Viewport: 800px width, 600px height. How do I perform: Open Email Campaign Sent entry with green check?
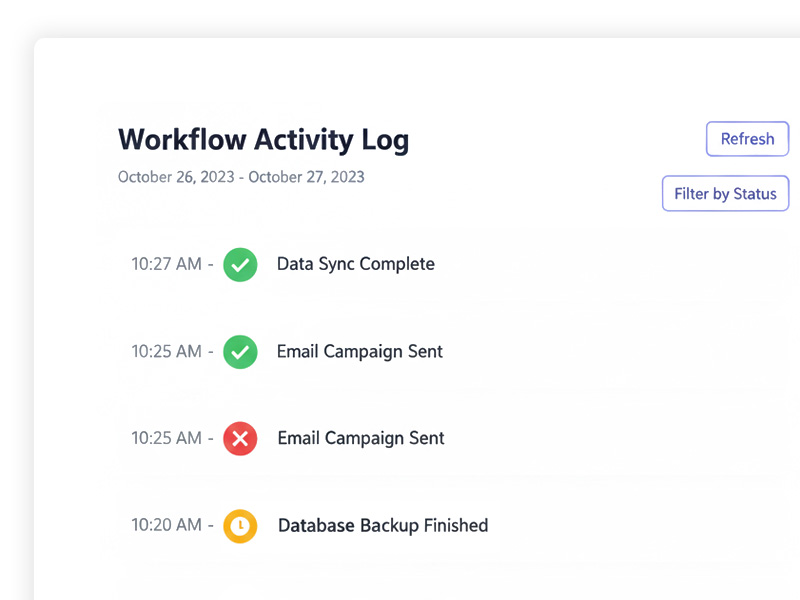tap(360, 352)
